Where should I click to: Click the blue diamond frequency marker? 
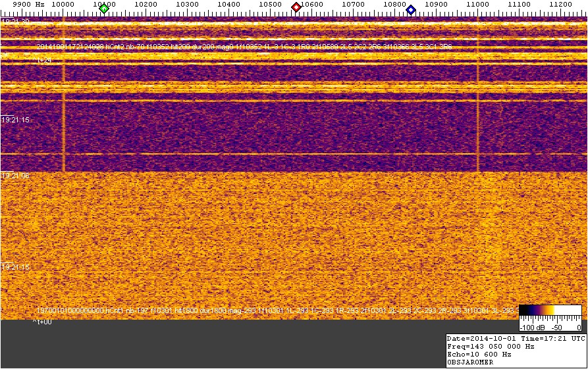tap(411, 9)
